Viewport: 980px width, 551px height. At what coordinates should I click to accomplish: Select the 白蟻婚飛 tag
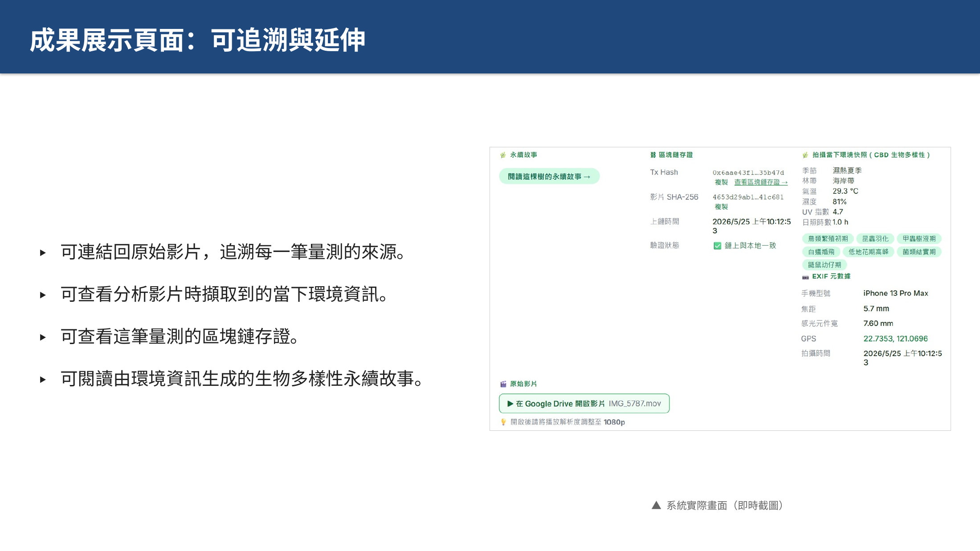tap(821, 252)
